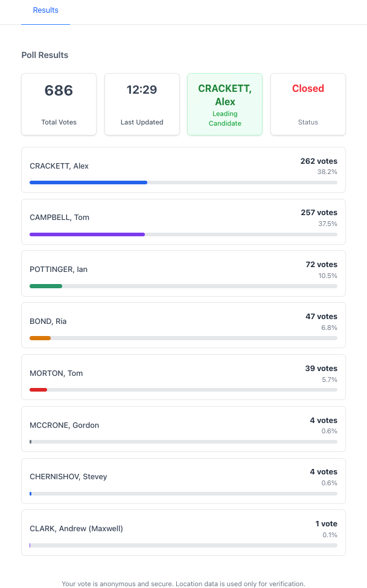The image size is (367, 588).
Task: Click the MCCRONE, Gordon candidate name
Action: click(64, 425)
